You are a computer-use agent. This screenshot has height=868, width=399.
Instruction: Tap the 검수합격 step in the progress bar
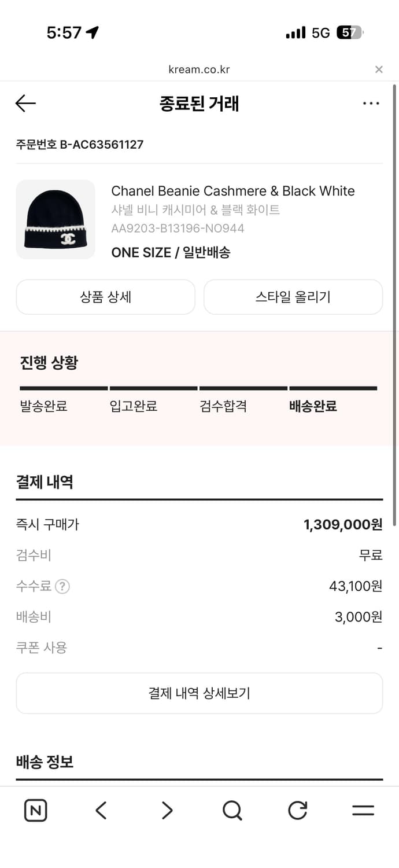pos(224,406)
